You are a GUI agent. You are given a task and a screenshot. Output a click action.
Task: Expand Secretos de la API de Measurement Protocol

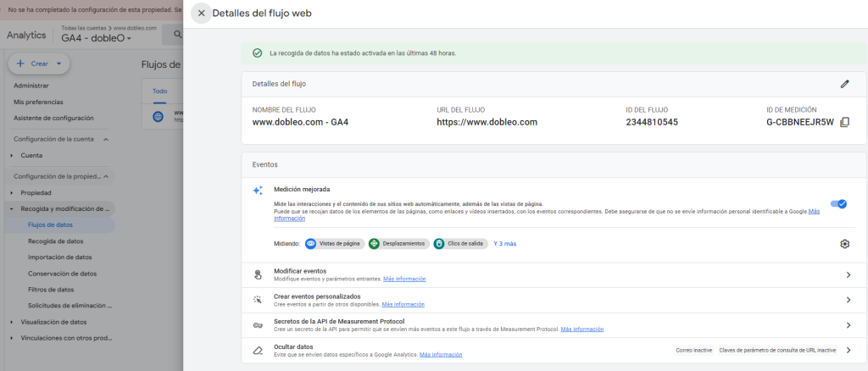click(848, 325)
